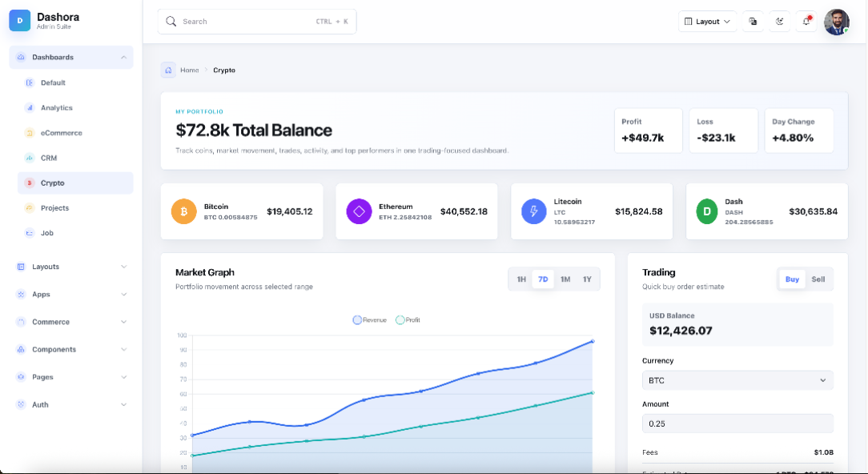Select the 1M range tab

[x=565, y=279]
